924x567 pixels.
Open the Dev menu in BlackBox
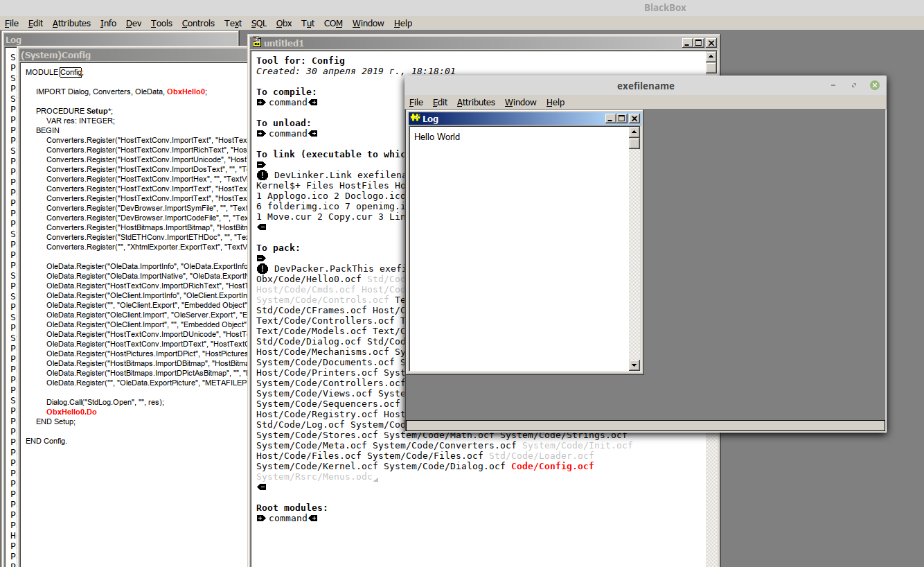tap(134, 23)
